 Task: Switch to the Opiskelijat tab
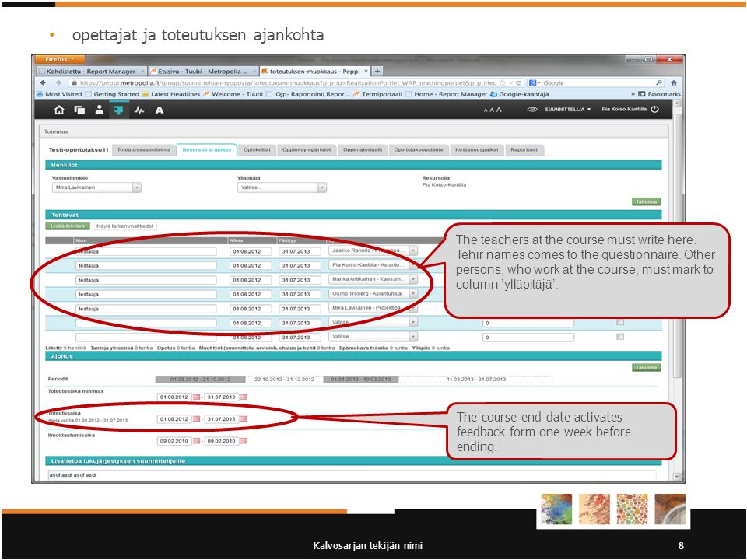tap(257, 149)
